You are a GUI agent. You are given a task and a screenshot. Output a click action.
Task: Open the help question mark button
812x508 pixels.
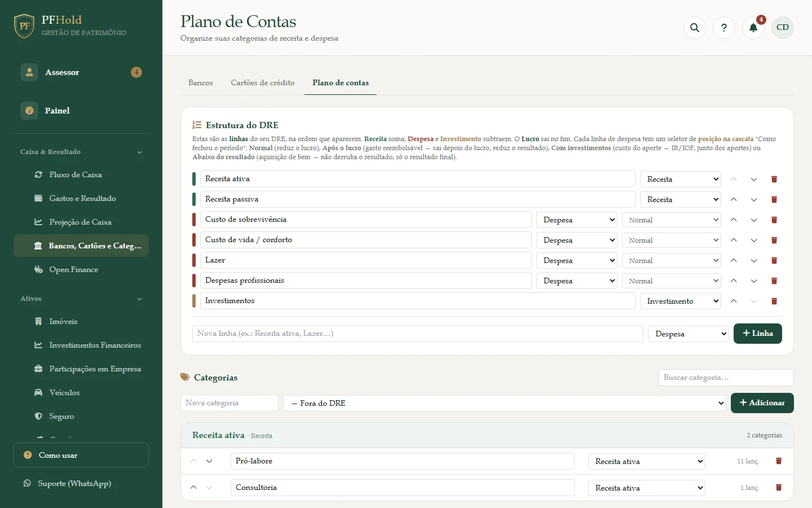(x=724, y=28)
